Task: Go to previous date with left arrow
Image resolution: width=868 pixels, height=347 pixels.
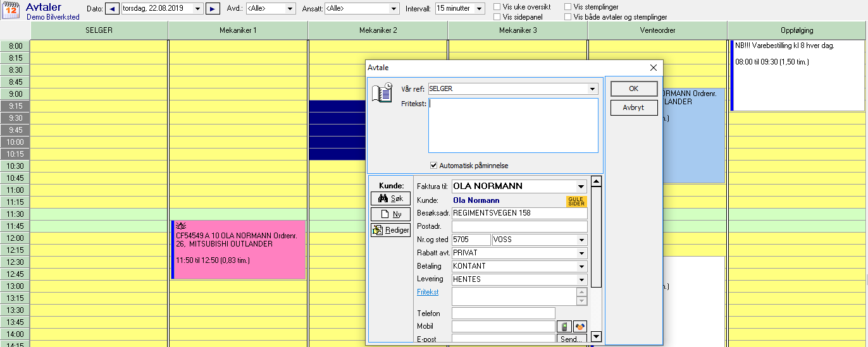Action: (x=112, y=9)
